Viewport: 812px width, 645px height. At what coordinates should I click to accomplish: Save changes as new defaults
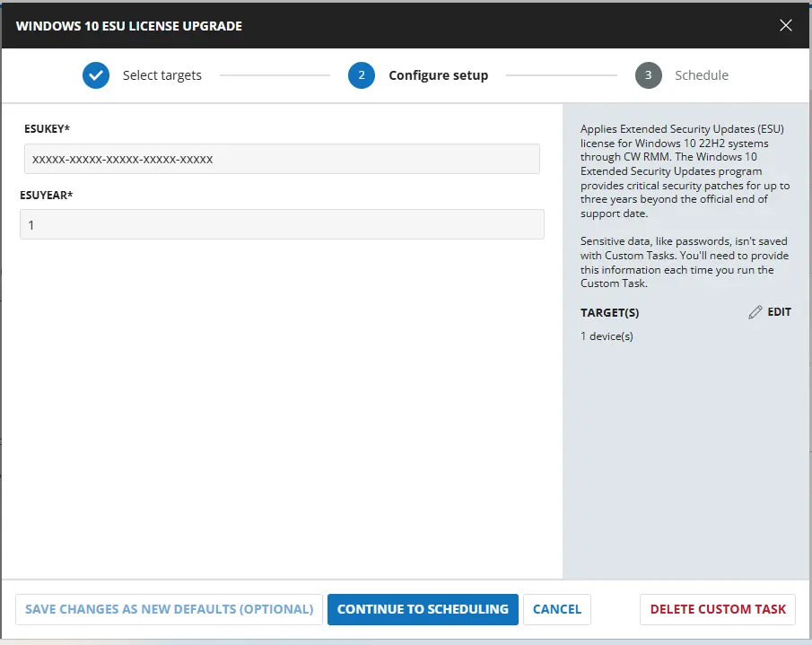tap(169, 609)
